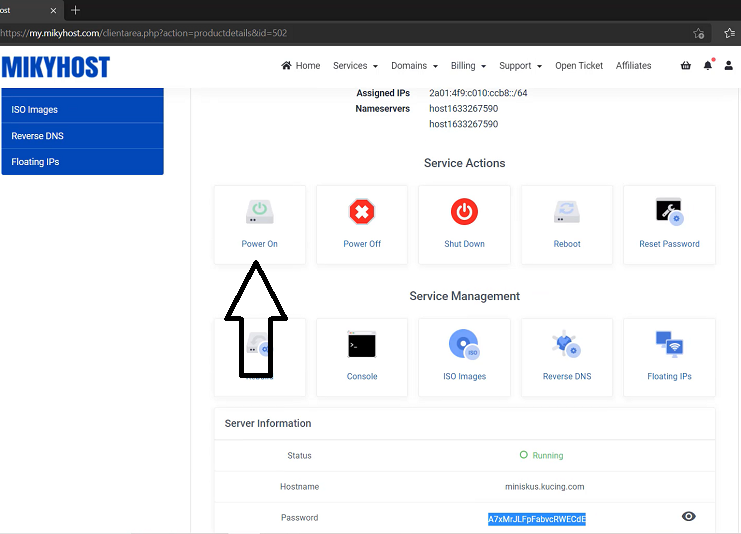Viewport: 741px width, 534px height.
Task: Click the Floating IPs label under icon
Action: pos(669,376)
